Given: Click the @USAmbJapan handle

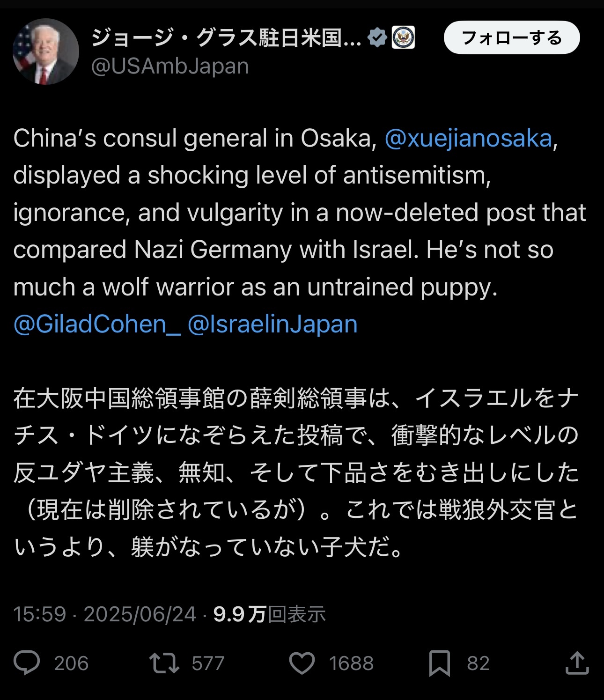Looking at the screenshot, I should pos(170,66).
